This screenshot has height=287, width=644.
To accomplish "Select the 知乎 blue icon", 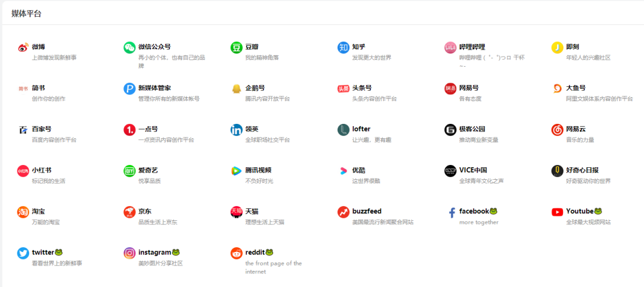I will click(x=343, y=48).
